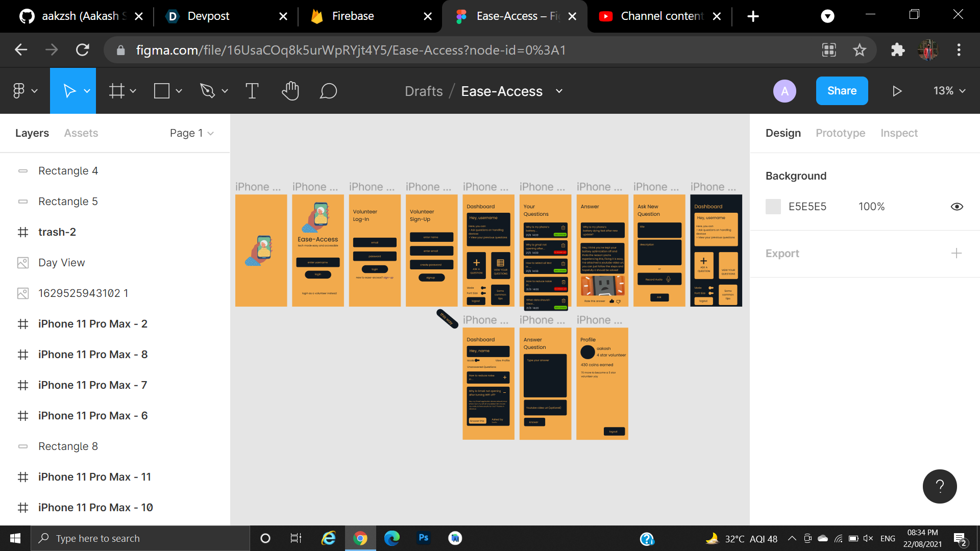Viewport: 980px width, 551px height.
Task: Select the Text tool
Action: [x=252, y=91]
